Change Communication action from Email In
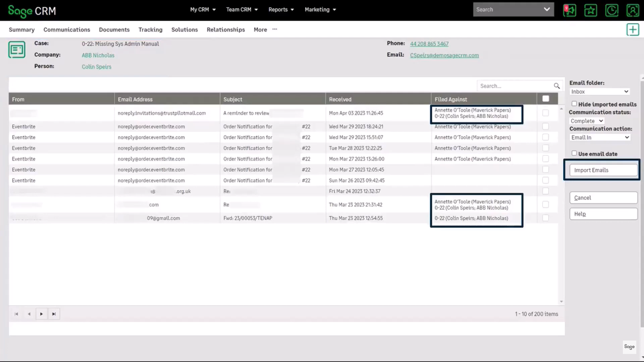Image resolution: width=644 pixels, height=362 pixels. (600, 137)
